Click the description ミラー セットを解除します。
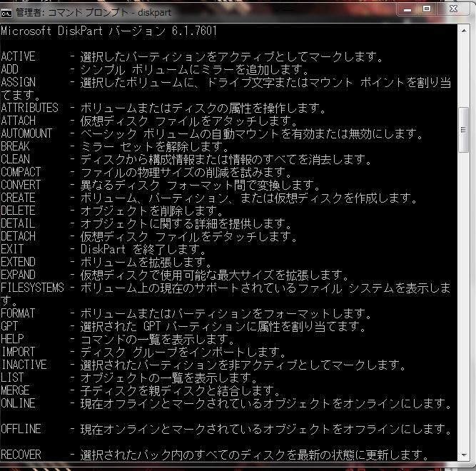Screen dimensions: 476x471 pyautogui.click(x=154, y=146)
